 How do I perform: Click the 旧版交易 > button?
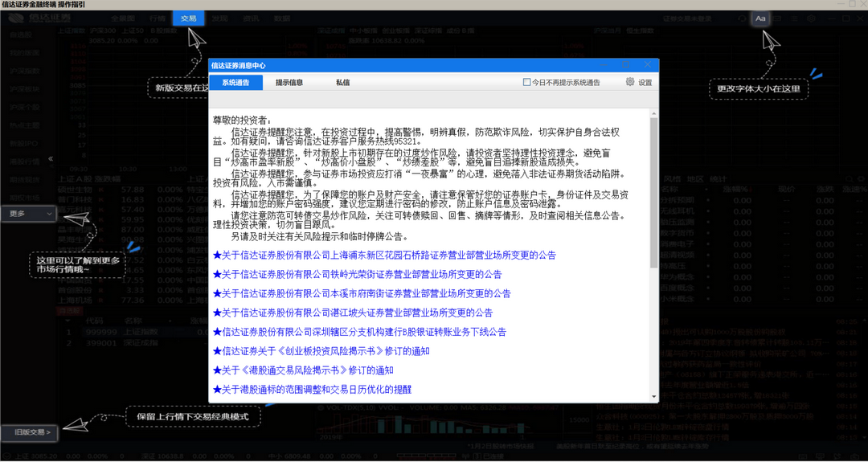point(30,432)
